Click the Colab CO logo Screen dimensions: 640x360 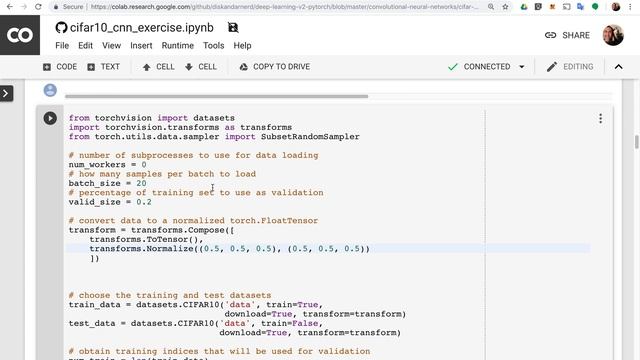point(20,35)
